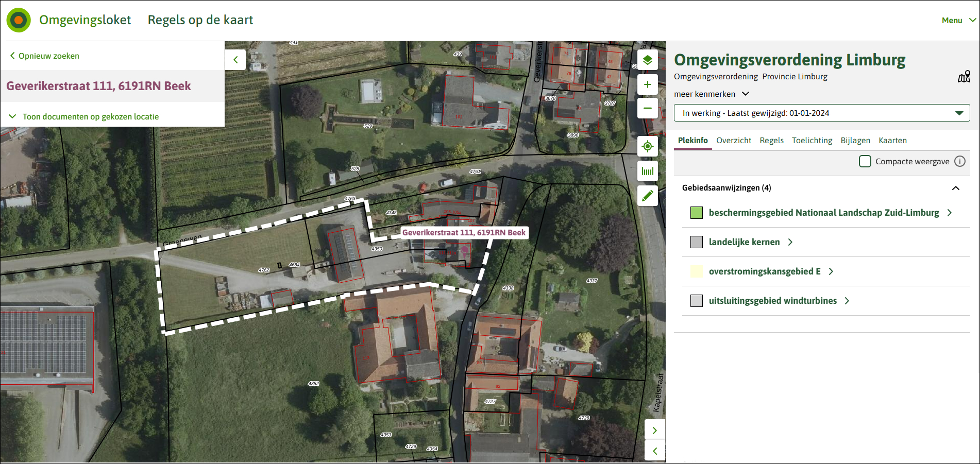Zoom out with the minus button

[648, 108]
